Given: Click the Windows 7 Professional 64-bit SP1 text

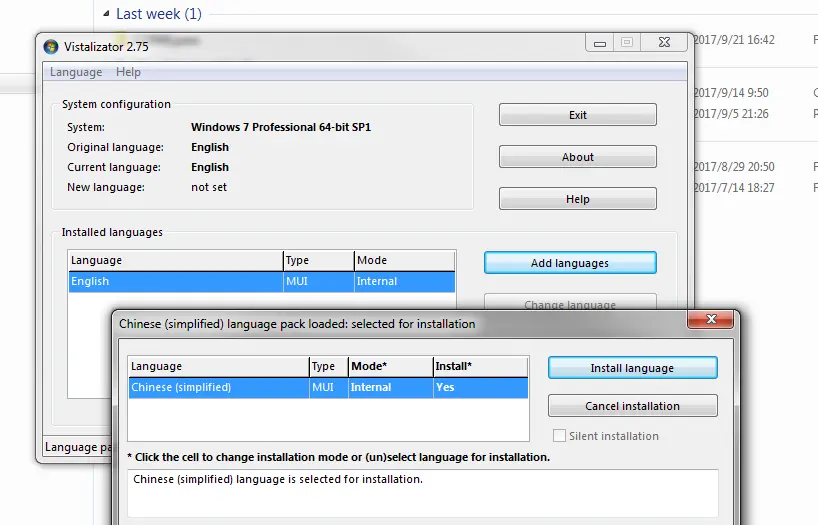Looking at the screenshot, I should 281,127.
